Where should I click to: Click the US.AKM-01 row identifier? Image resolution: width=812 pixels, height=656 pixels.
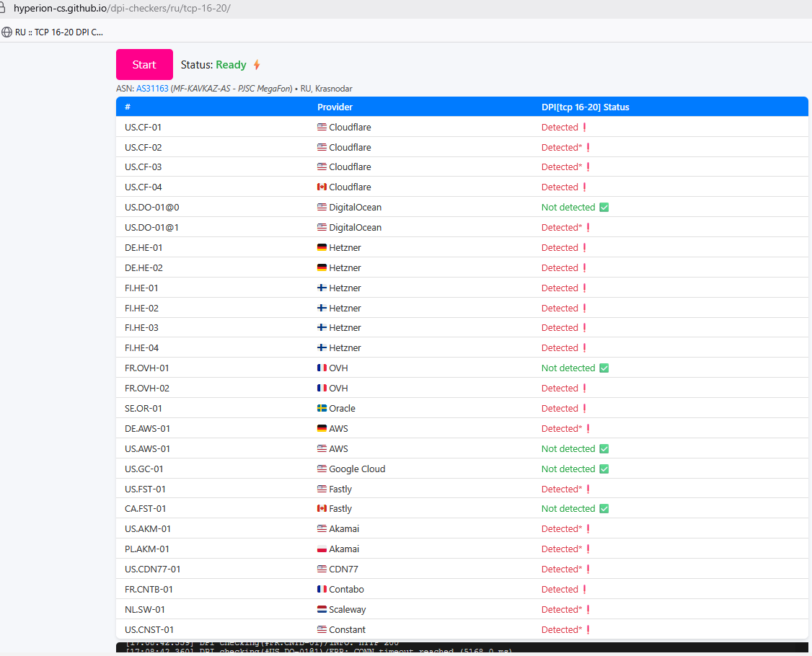click(x=148, y=528)
